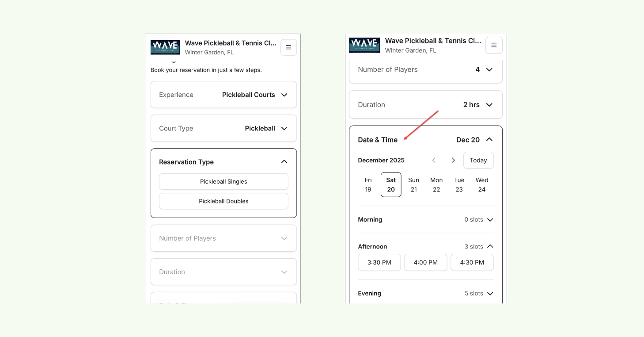Click the WAVE club logo on the right
The image size is (644, 337).
[364, 45]
